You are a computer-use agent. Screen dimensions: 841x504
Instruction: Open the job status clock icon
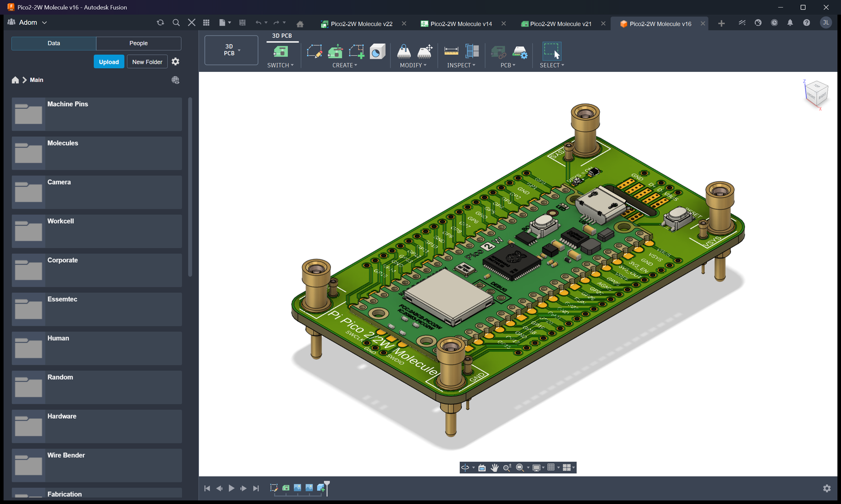point(774,23)
